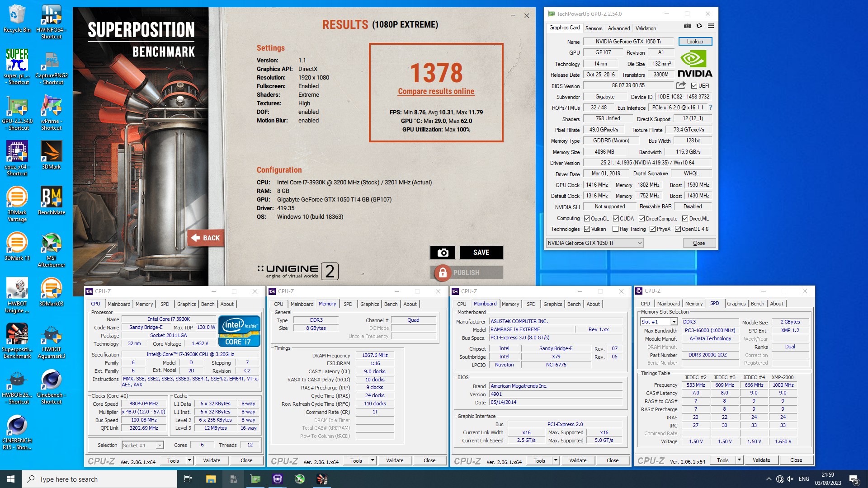
Task: Click Task View taskbar button
Action: (x=188, y=479)
